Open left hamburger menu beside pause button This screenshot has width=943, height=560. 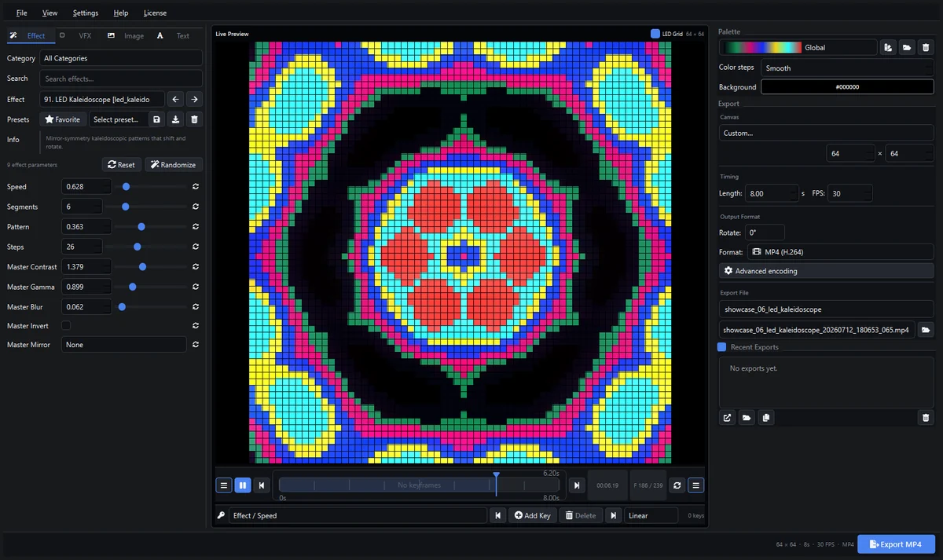pos(224,485)
